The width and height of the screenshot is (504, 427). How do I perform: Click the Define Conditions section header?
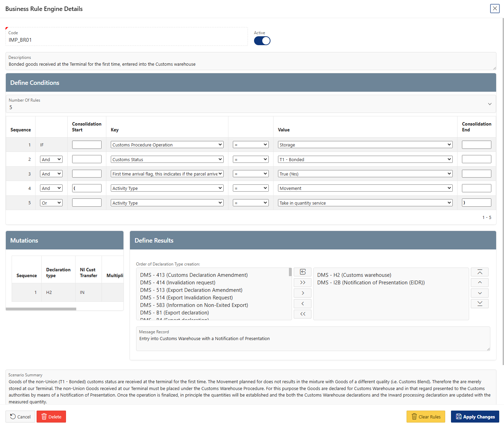click(x=251, y=83)
